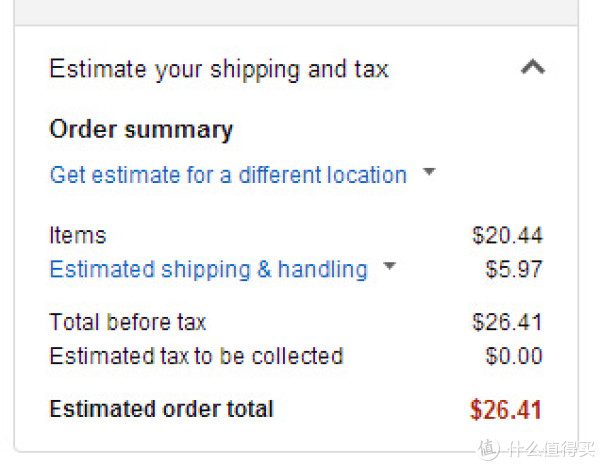Click the 'Estimate your shipping and tax' heading

click(219, 69)
